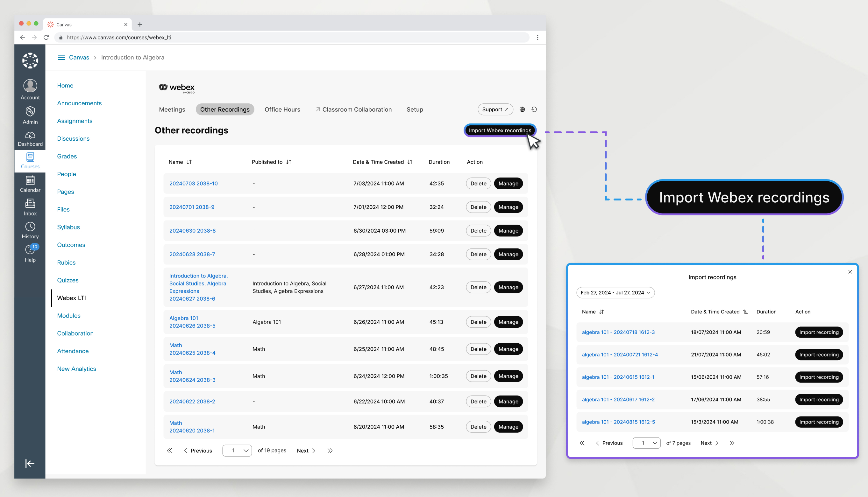Go to first page in Import recordings

[x=582, y=443]
